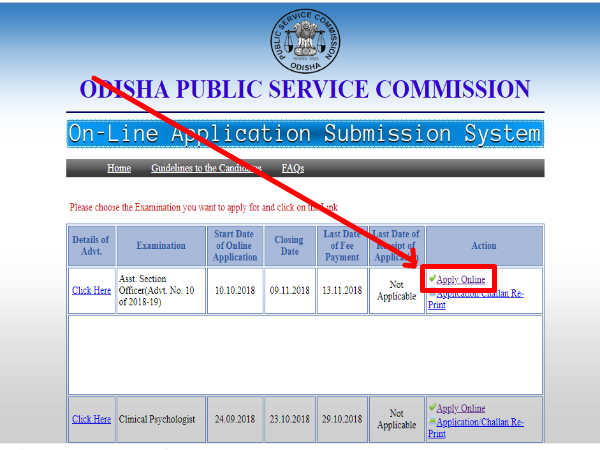
Task: Click green check icon beside Asst. Section Officer Apply Online
Action: [432, 278]
